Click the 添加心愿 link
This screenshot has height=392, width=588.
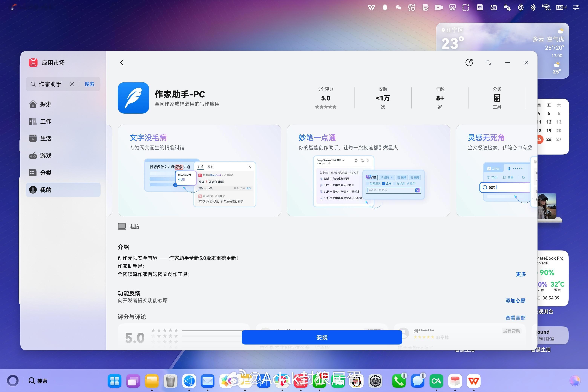[515, 300]
